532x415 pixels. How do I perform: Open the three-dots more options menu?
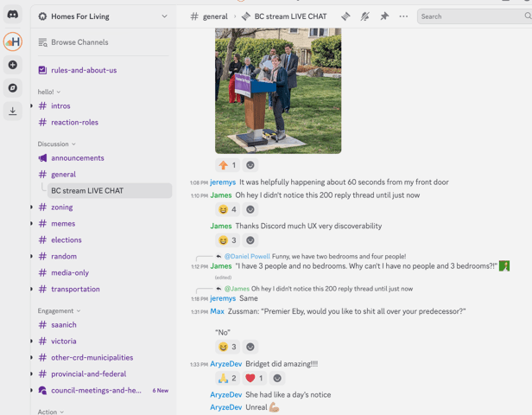tap(403, 16)
